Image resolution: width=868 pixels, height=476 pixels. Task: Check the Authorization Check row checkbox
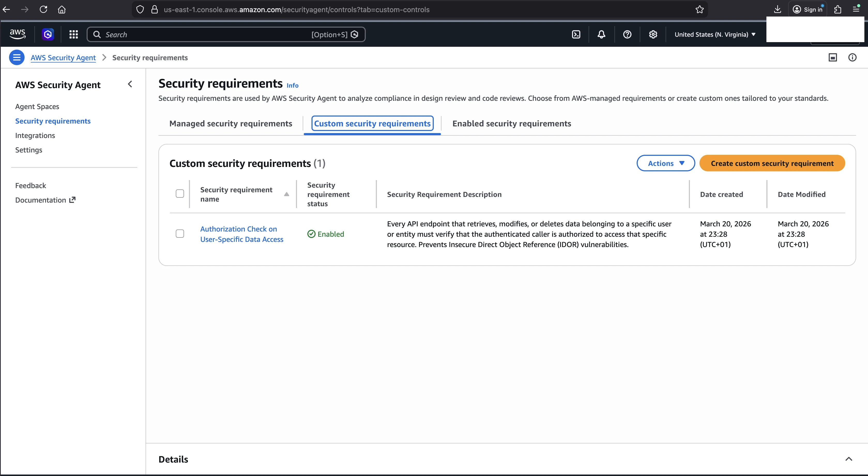(180, 233)
